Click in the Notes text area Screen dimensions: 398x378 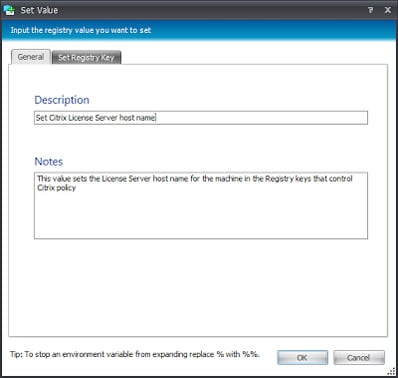(x=201, y=205)
